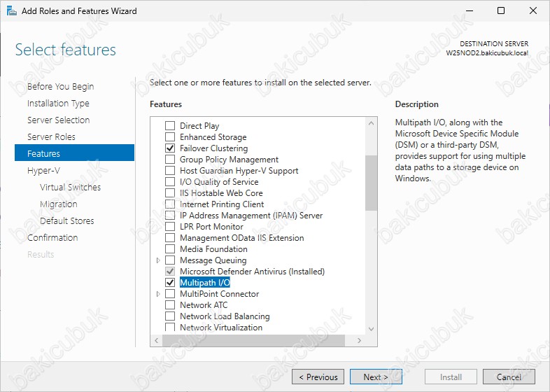This screenshot has height=392, width=550.
Task: Check the Network Load Balancing checkbox
Action: tap(170, 316)
